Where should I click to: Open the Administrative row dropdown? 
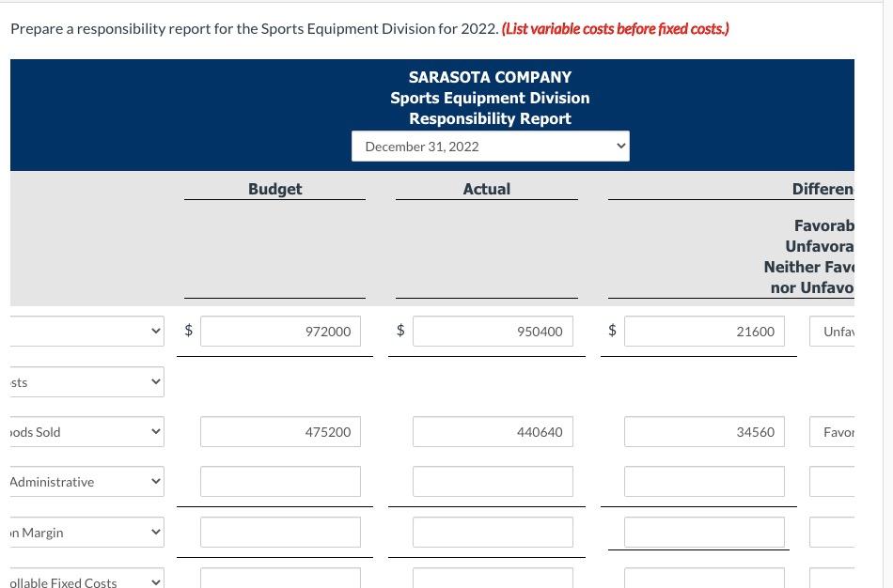tap(87, 482)
